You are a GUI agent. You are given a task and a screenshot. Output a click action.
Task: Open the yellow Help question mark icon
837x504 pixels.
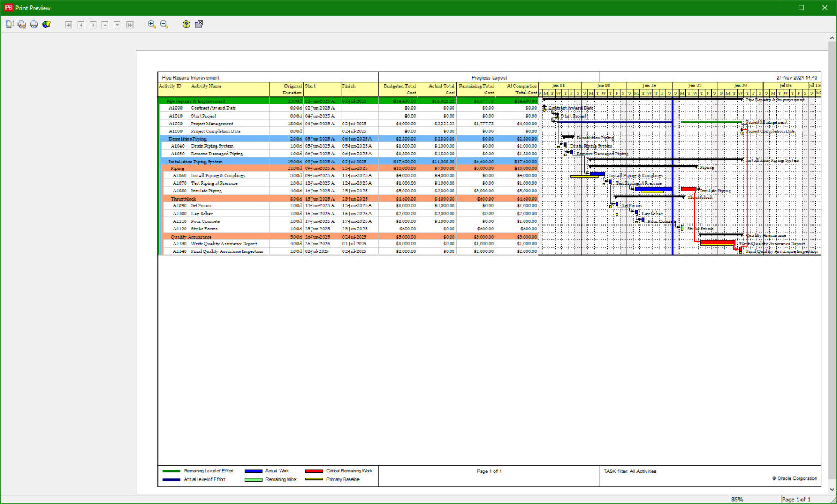pos(186,25)
